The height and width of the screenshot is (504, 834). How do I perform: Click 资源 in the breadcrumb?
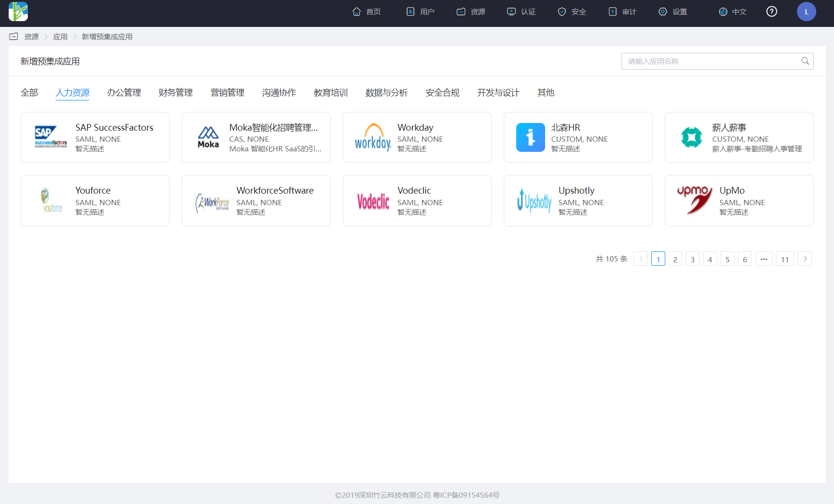32,37
